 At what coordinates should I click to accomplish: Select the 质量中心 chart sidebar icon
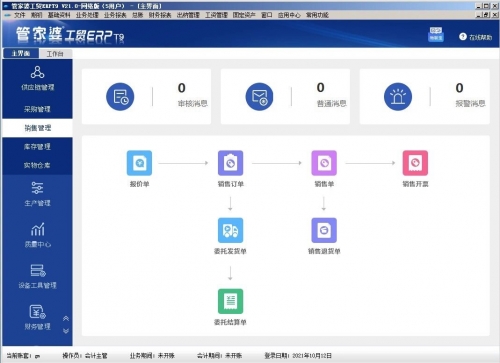tap(37, 229)
